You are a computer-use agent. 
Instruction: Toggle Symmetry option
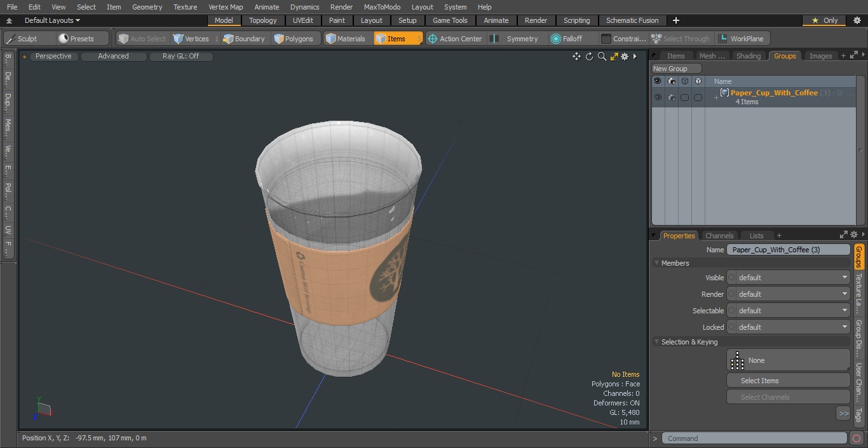click(x=517, y=39)
